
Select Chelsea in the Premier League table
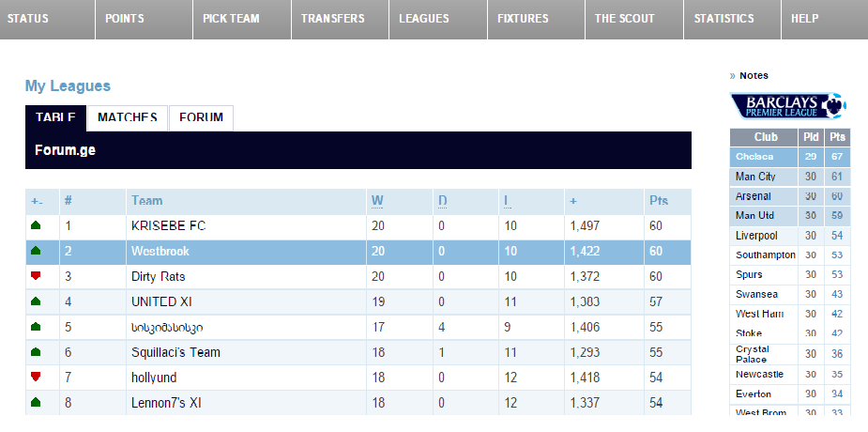tap(754, 156)
